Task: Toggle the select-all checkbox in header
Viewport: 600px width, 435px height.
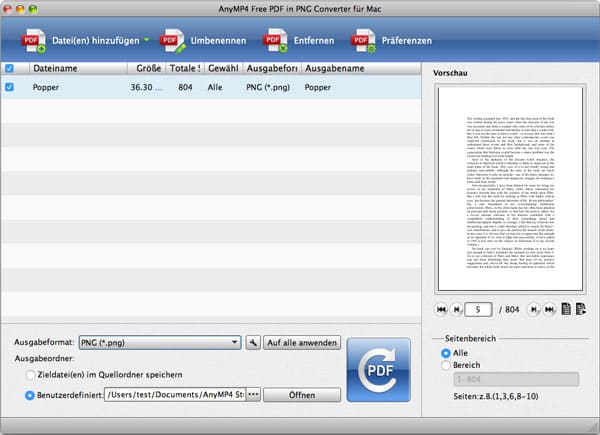Action: click(x=9, y=68)
